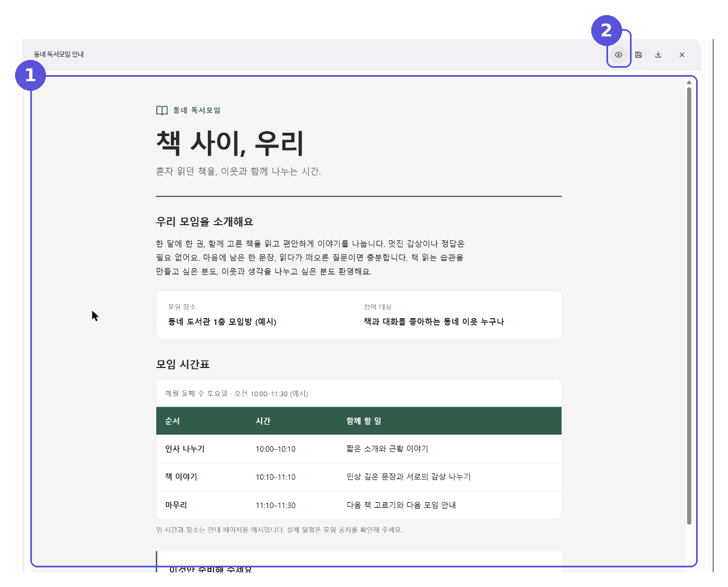Viewport: 728px width, 587px height.
Task: Click the main heading 책 사이, 우리
Action: click(x=230, y=143)
